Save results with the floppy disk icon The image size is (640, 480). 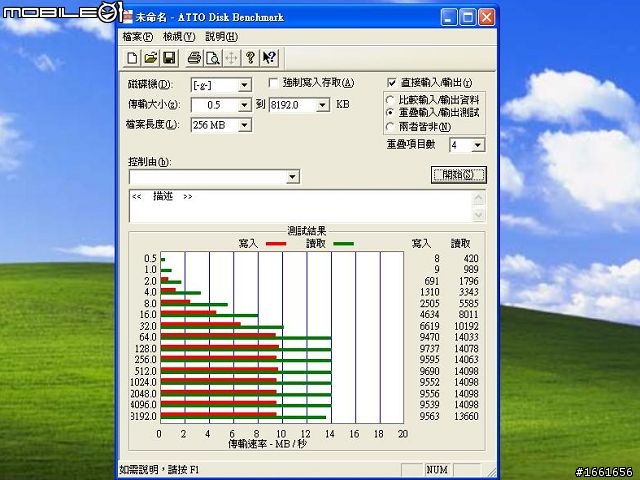click(169, 58)
